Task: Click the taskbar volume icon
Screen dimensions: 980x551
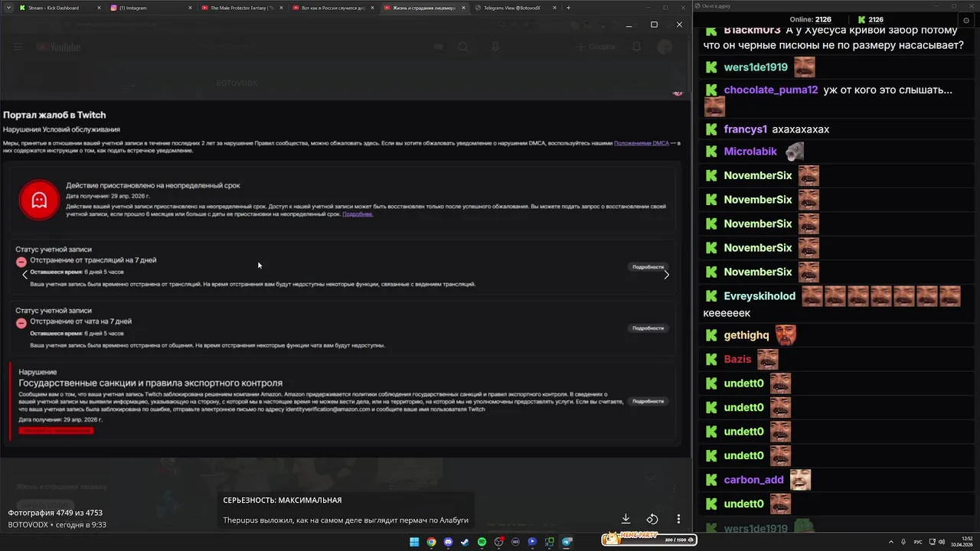Action: coord(941,542)
